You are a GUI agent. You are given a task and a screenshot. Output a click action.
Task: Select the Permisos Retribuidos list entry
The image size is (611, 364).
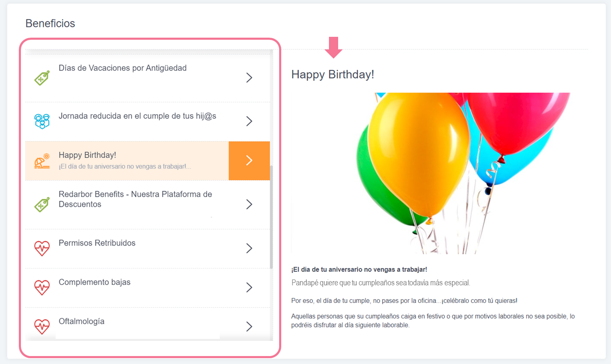click(x=147, y=249)
